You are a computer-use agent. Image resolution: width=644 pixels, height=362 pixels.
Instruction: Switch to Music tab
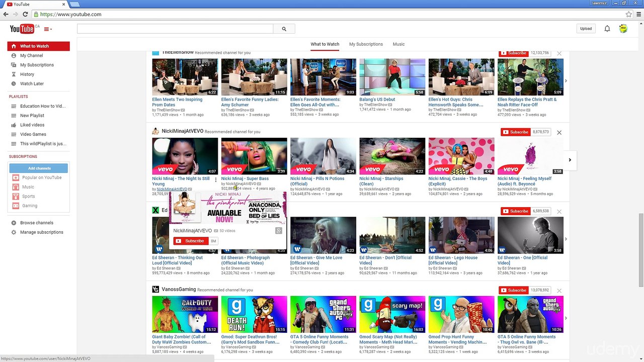click(398, 44)
